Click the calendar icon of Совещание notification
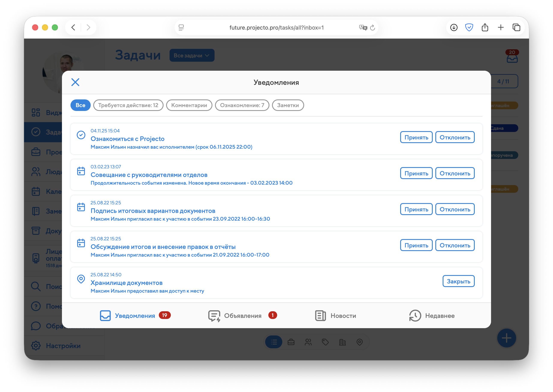Viewport: 553px width, 392px height. pyautogui.click(x=81, y=171)
